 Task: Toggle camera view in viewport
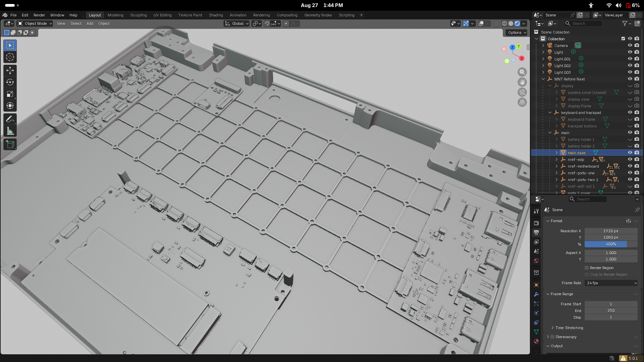pyautogui.click(x=522, y=92)
